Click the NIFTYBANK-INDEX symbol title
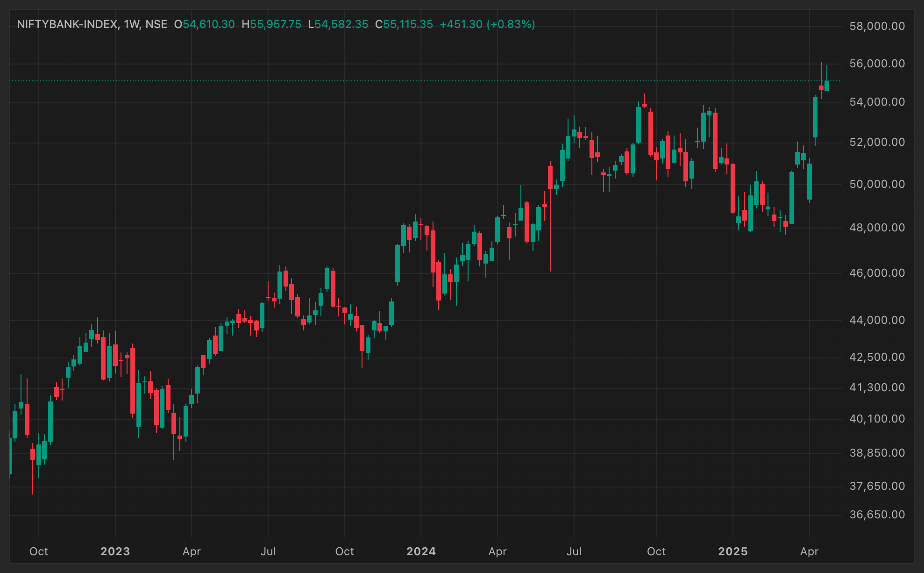This screenshot has width=924, height=573. point(67,24)
